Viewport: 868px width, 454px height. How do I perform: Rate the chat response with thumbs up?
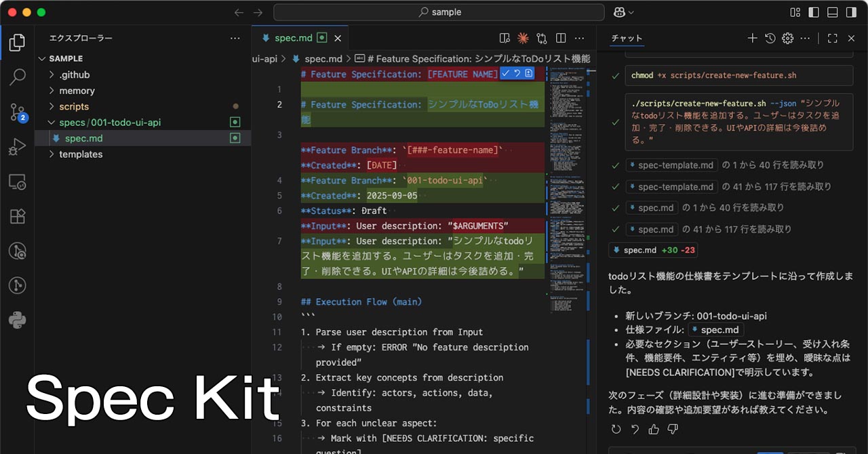pos(653,429)
